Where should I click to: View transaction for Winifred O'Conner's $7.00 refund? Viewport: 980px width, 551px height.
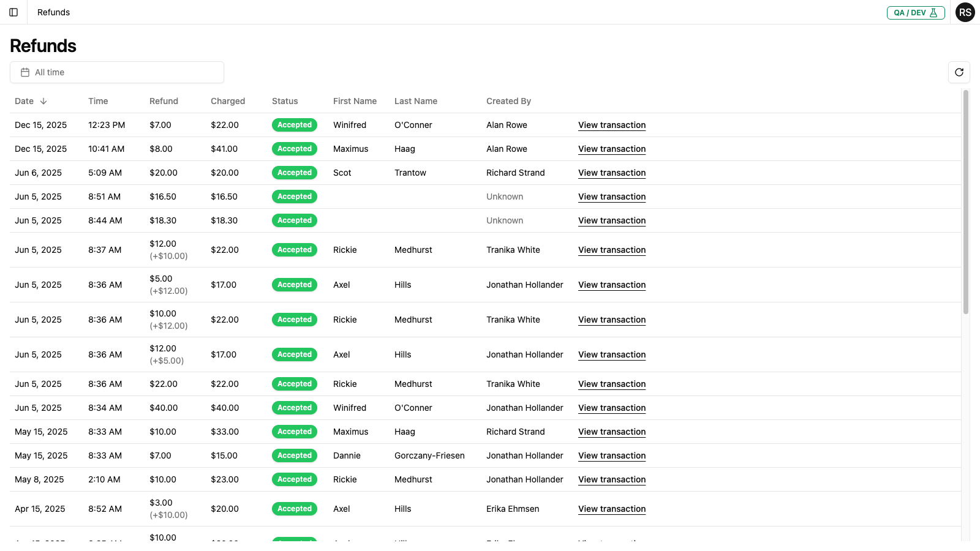611,125
